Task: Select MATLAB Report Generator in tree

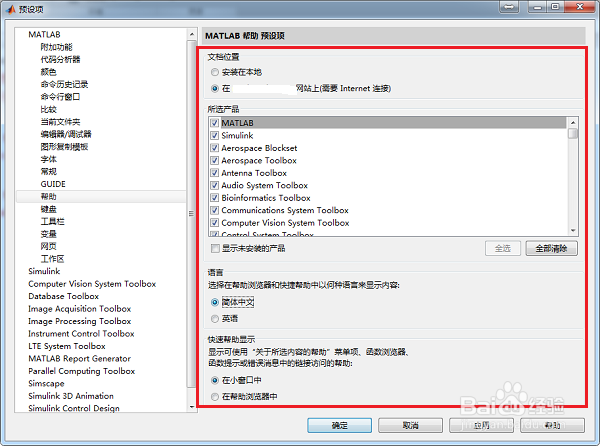Action: (x=80, y=358)
